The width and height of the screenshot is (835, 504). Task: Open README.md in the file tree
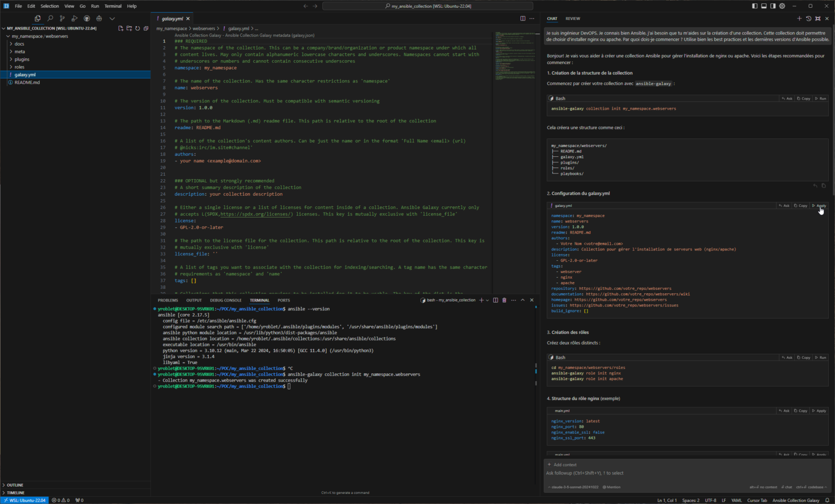coord(27,82)
